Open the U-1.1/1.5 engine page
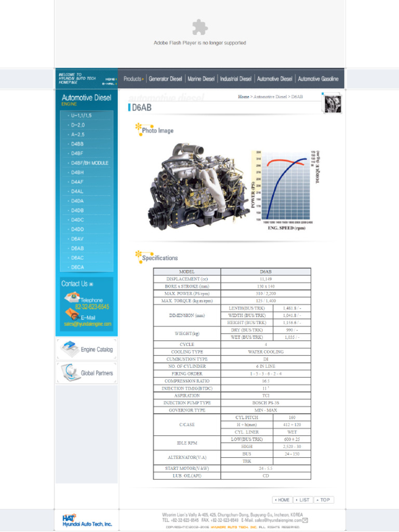The width and height of the screenshot is (399, 532). click(x=81, y=115)
